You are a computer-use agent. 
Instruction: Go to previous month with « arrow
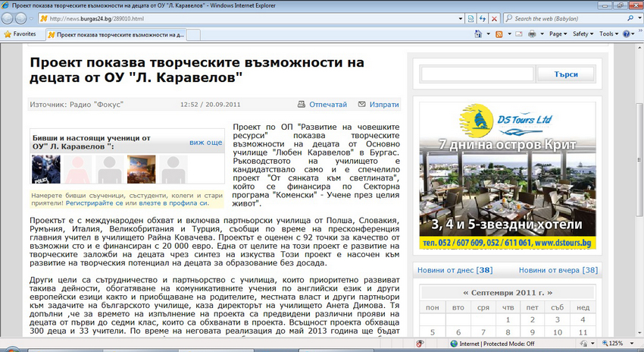click(465, 293)
